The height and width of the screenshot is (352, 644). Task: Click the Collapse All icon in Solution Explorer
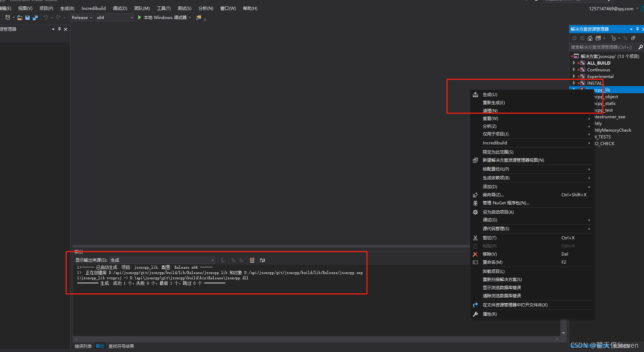[633, 38]
